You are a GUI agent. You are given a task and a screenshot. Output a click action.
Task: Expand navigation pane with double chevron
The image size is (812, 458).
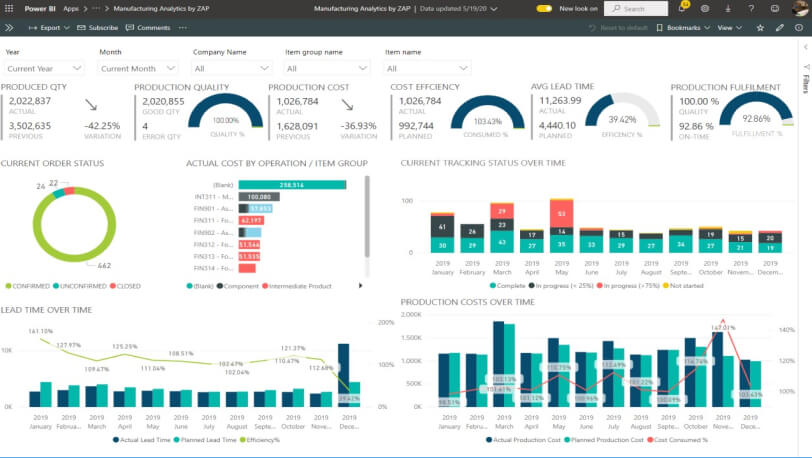pos(9,27)
